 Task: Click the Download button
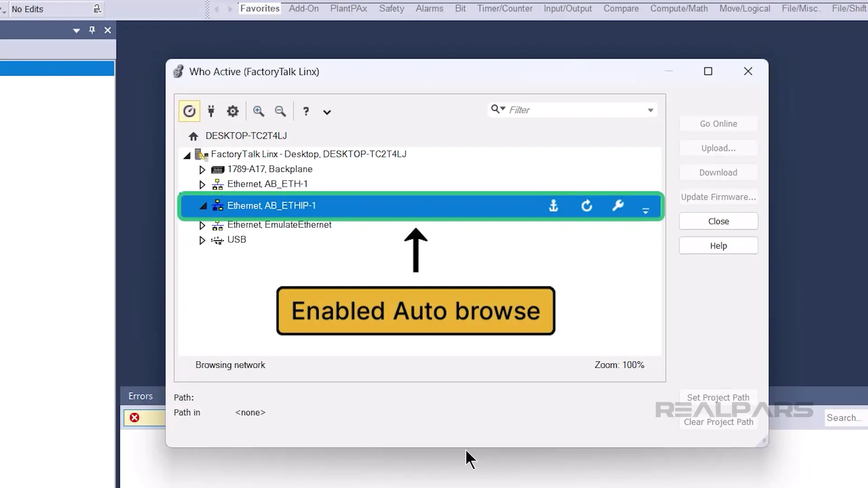point(718,173)
